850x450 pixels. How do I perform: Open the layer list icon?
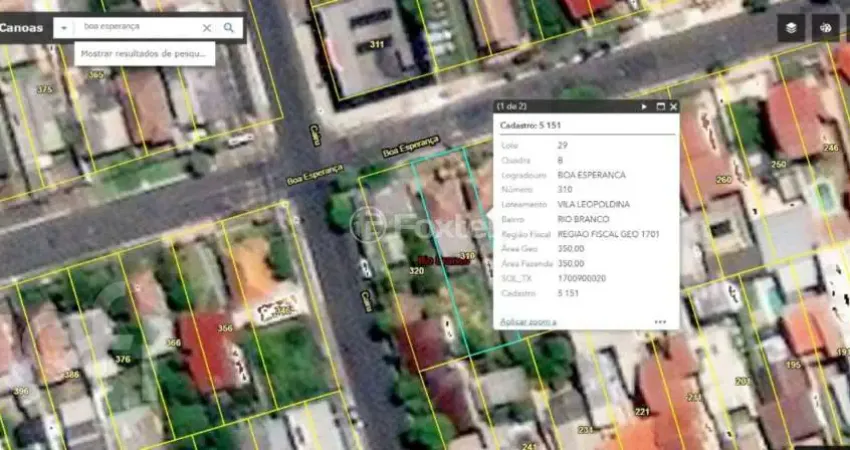[791, 28]
